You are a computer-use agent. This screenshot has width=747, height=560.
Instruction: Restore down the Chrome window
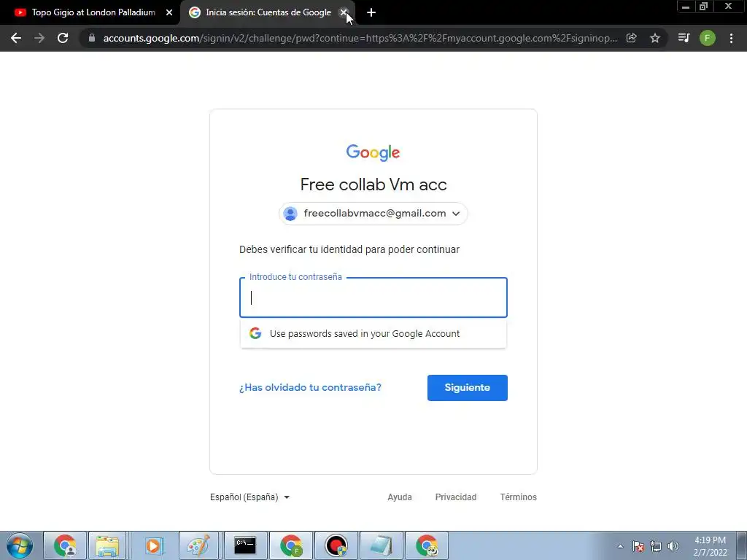click(703, 7)
